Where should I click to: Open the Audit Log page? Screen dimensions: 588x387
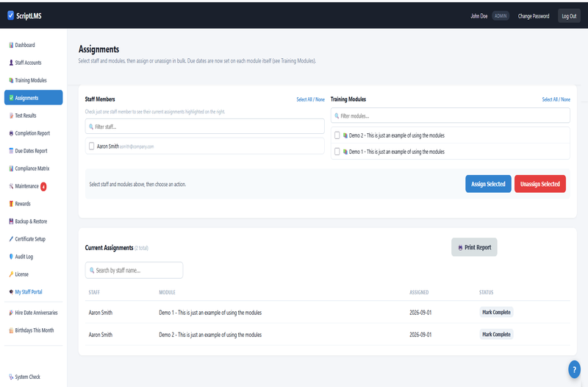(x=33, y=257)
